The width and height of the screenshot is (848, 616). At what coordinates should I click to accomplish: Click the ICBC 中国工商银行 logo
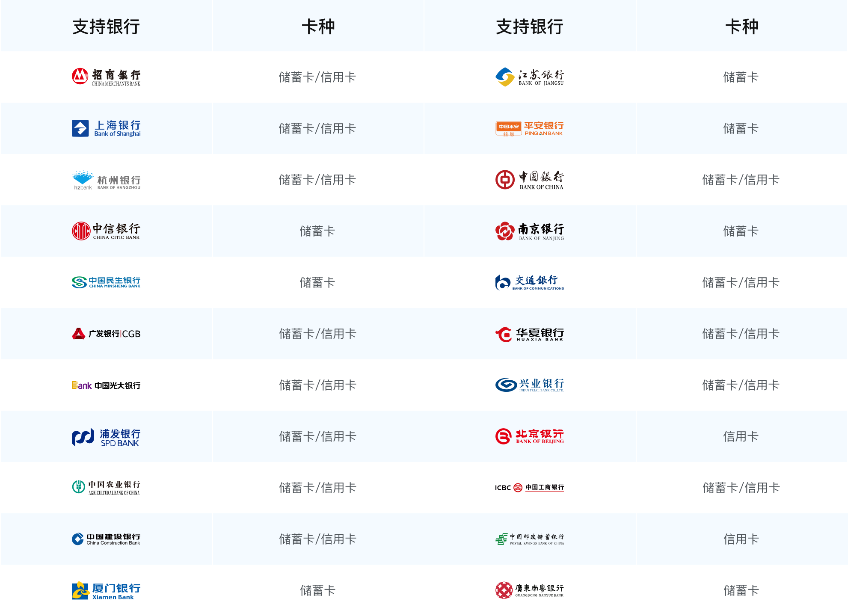tap(530, 488)
